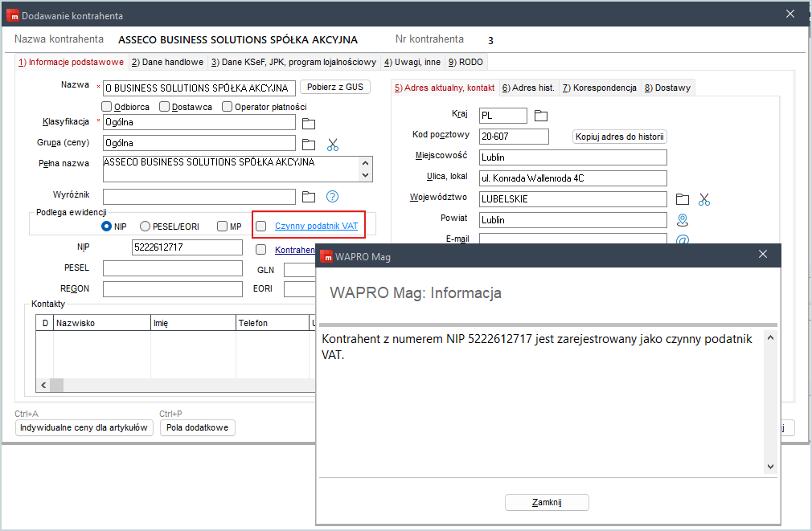Click the help question mark icon by Wyróżnik

tap(333, 197)
